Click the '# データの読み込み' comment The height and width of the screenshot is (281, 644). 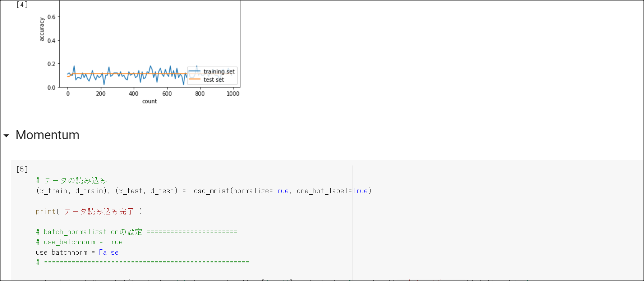[x=71, y=181]
